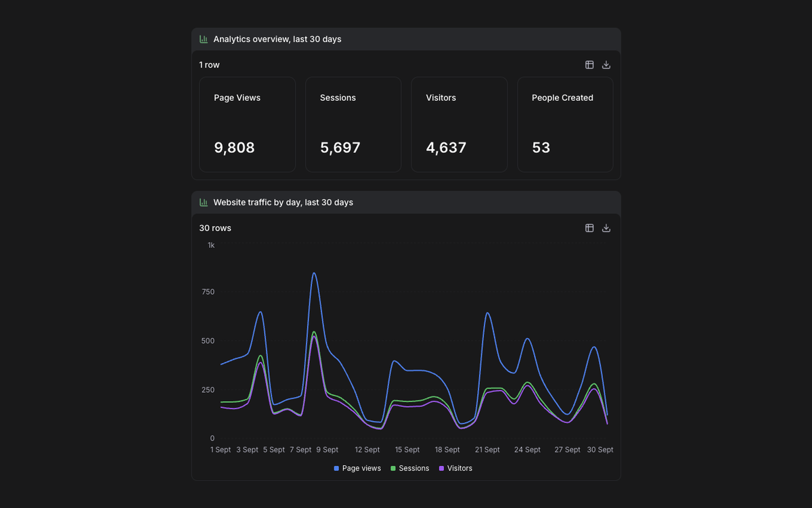Click the "Website traffic by day, last 30 days" title

point(284,203)
